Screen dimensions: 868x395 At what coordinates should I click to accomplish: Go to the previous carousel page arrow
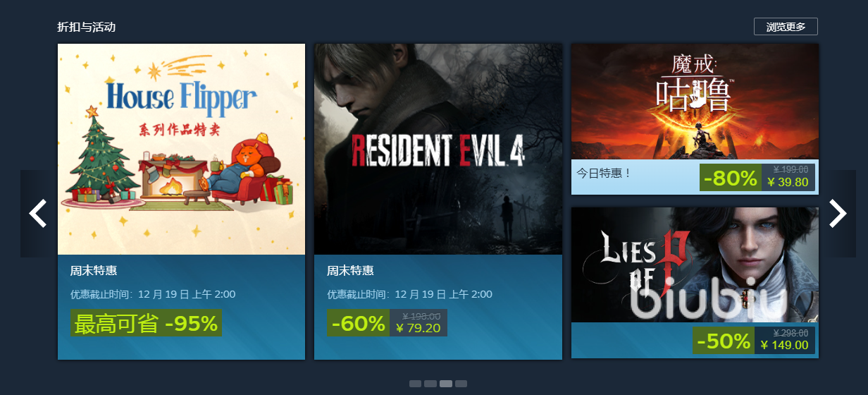(x=38, y=213)
